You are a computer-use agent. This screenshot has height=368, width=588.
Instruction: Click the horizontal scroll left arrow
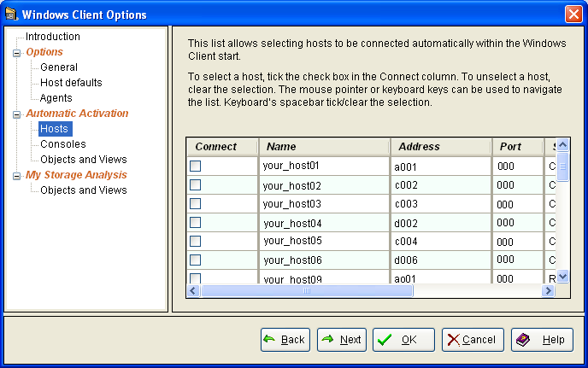(x=193, y=290)
